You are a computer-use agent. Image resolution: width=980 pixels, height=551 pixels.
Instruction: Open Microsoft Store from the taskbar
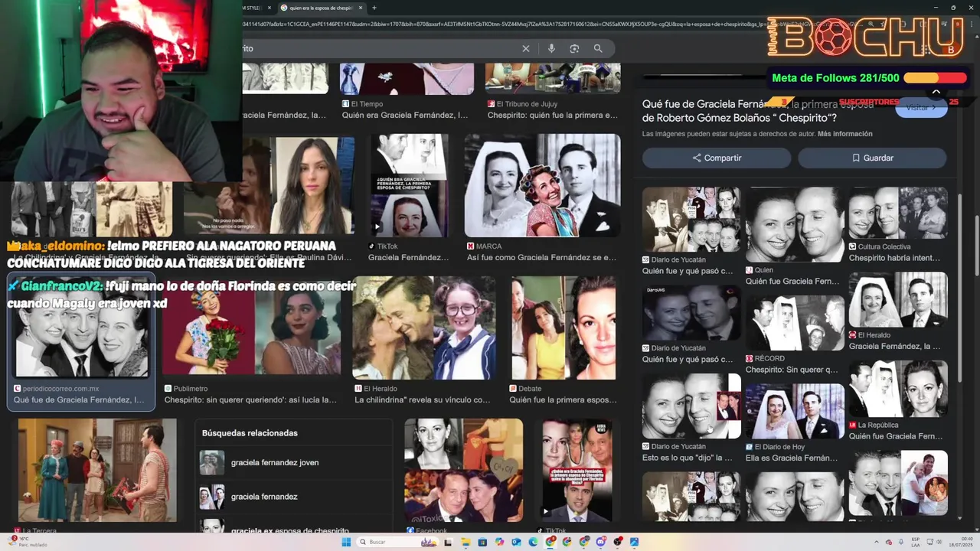pos(482,542)
